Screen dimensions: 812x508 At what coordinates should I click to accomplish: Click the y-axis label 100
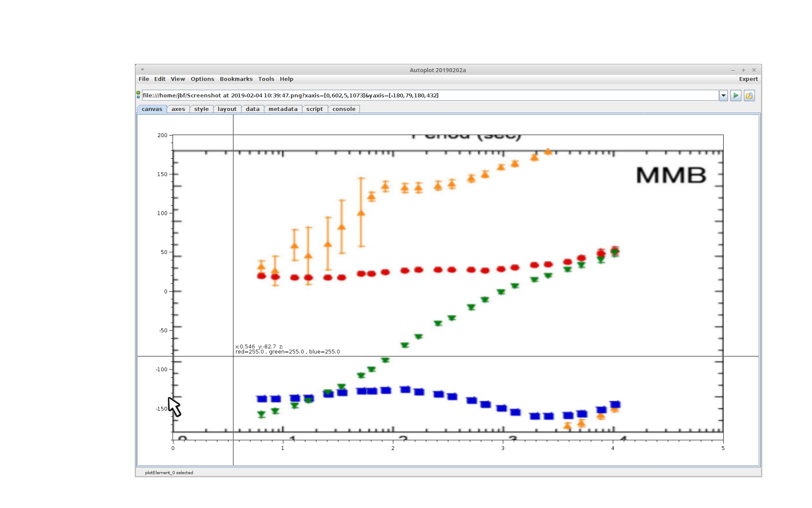[x=162, y=213]
